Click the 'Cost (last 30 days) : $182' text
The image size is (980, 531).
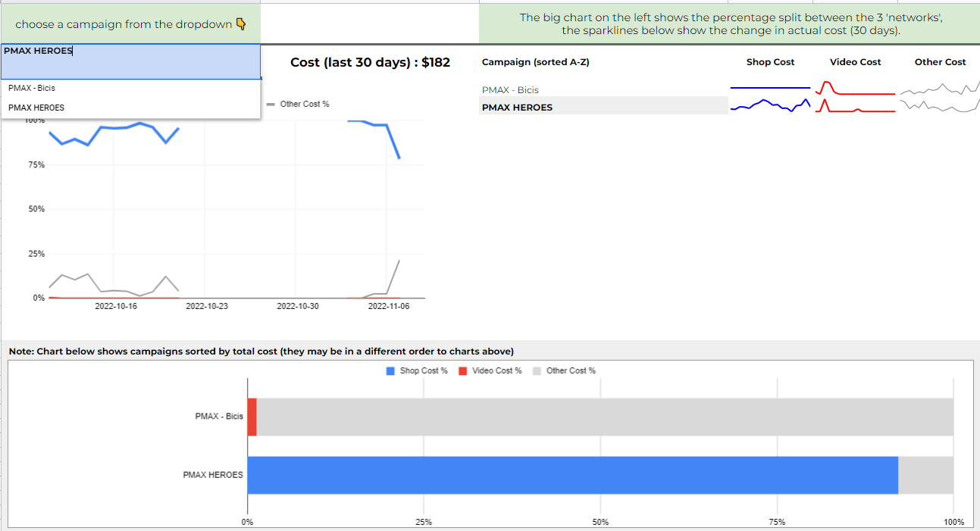[x=370, y=62]
